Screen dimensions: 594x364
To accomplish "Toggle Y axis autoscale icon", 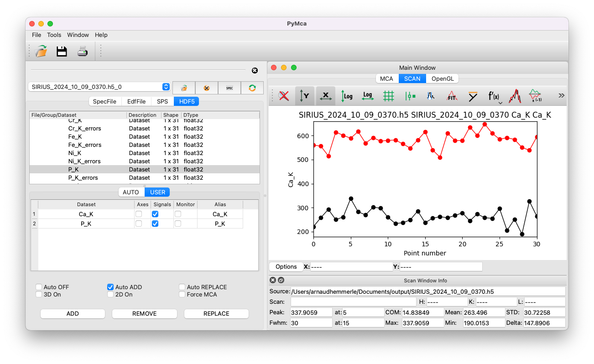I will tap(305, 96).
